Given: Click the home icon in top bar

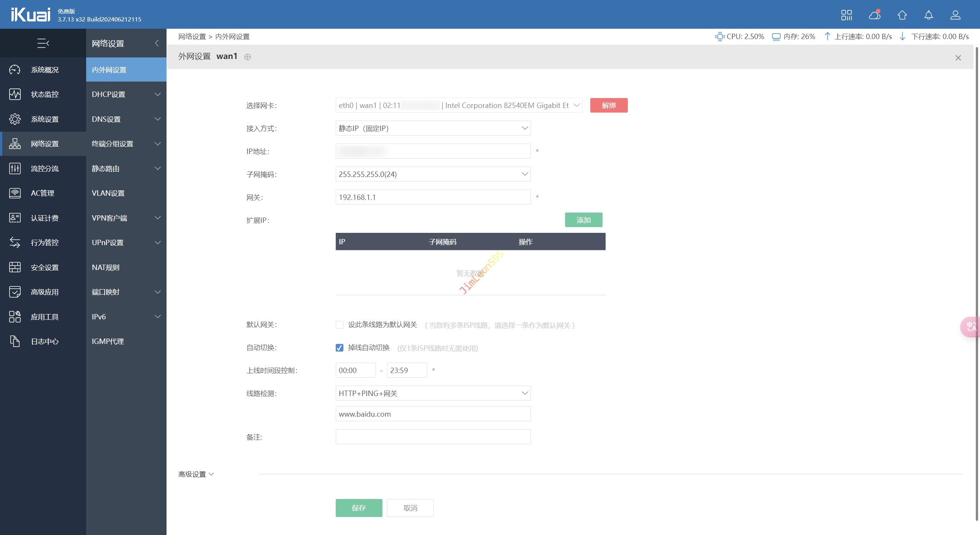Looking at the screenshot, I should point(902,15).
